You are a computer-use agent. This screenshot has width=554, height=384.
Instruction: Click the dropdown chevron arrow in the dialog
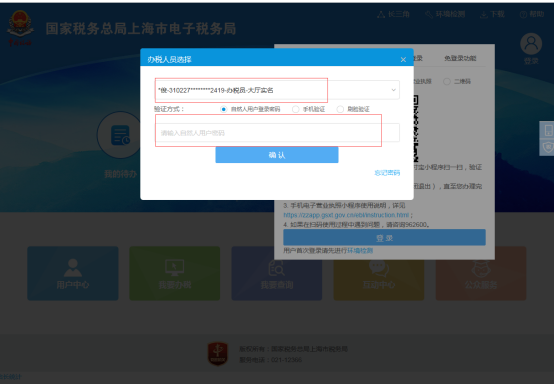coord(393,90)
